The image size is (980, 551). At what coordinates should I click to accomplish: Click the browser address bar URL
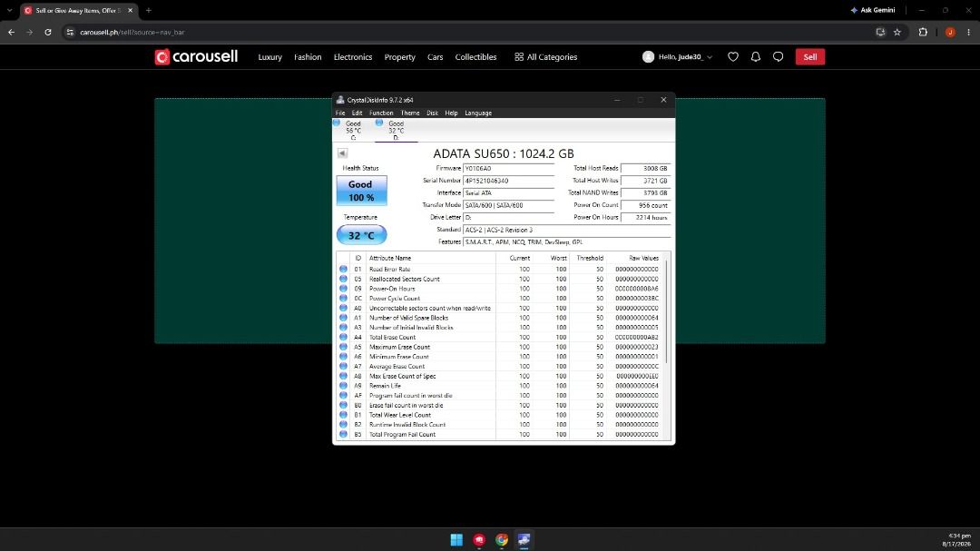(x=132, y=32)
